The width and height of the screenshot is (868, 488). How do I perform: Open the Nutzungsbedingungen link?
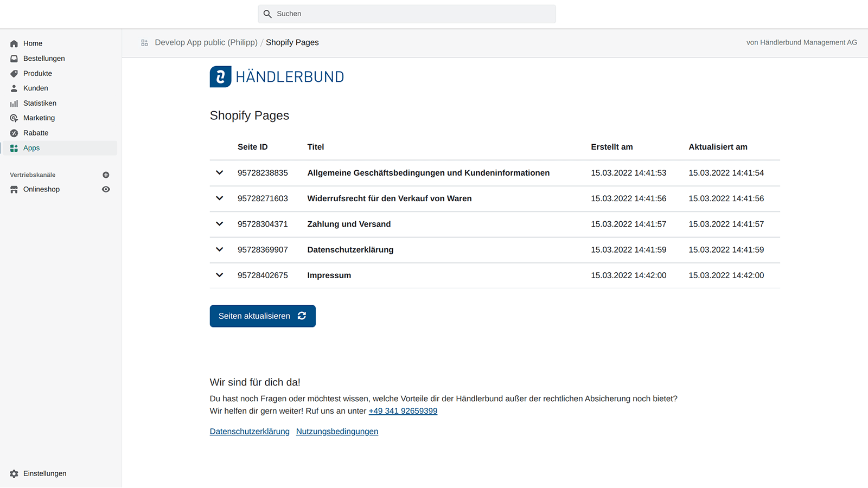coord(337,431)
